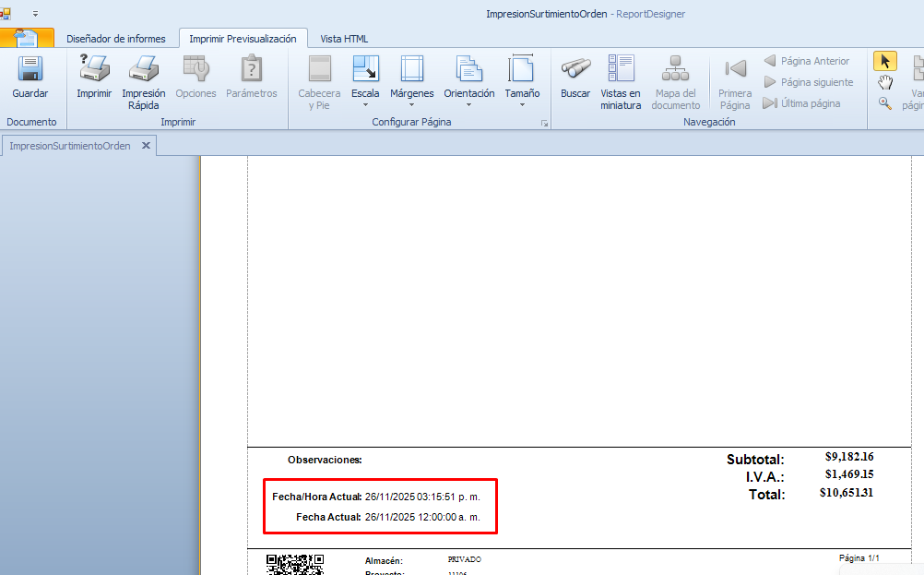Open the application orange menu button
Viewport: 924px width, 575px height.
pos(27,38)
